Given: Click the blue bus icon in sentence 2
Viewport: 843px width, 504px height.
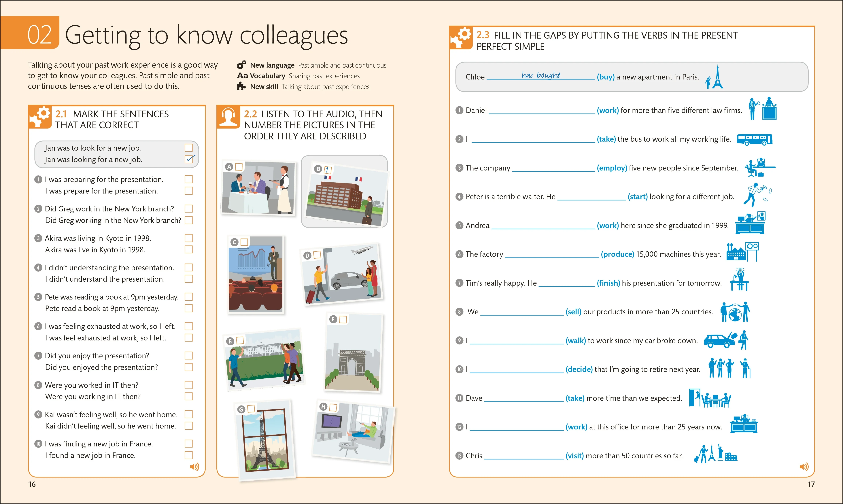Looking at the screenshot, I should (x=754, y=140).
